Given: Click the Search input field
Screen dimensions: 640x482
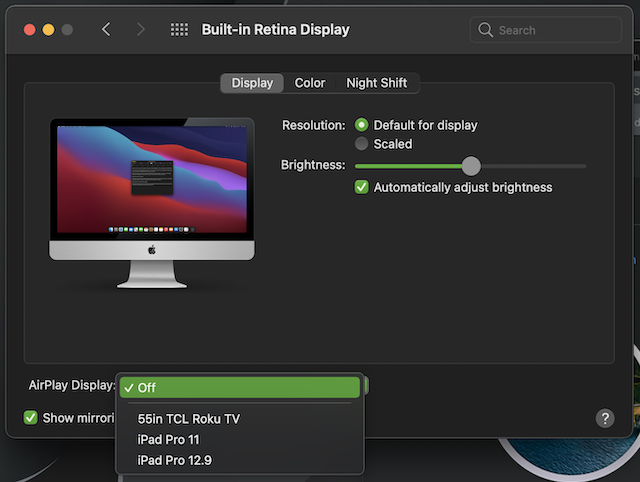Looking at the screenshot, I should click(x=546, y=30).
